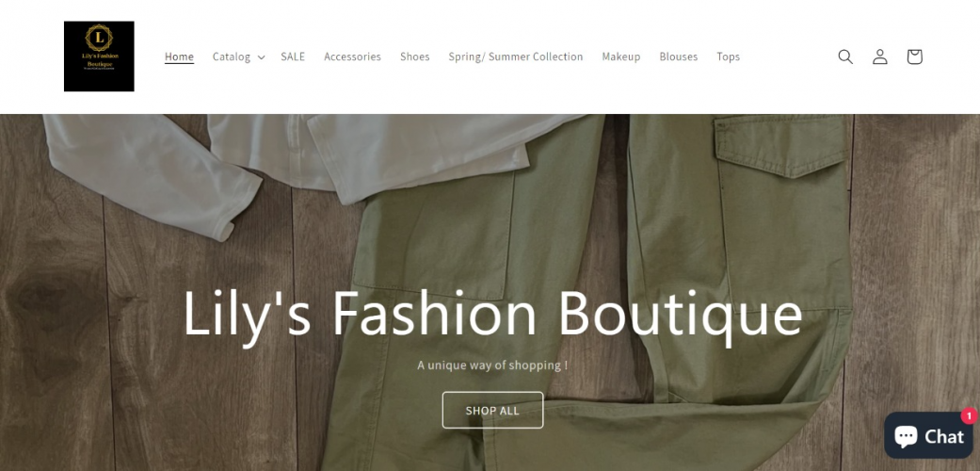
Task: View the shopping cart icon
Action: (914, 57)
